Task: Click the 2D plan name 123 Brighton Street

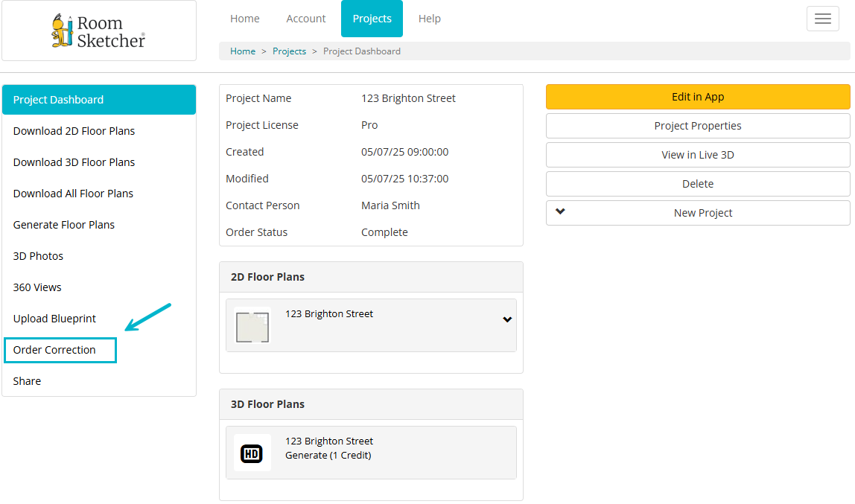Action: coord(328,314)
